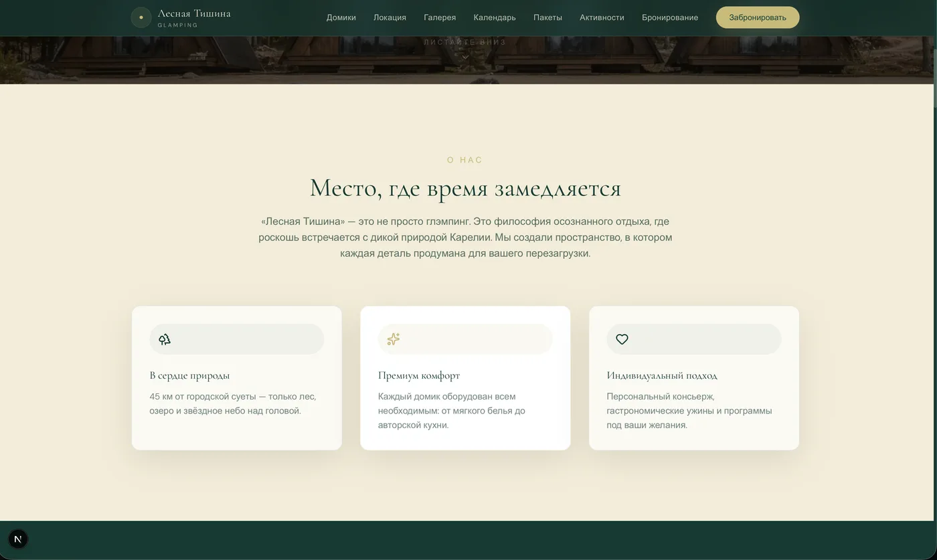The height and width of the screenshot is (560, 937).
Task: Select the Премиум комфорт card heading
Action: point(419,375)
